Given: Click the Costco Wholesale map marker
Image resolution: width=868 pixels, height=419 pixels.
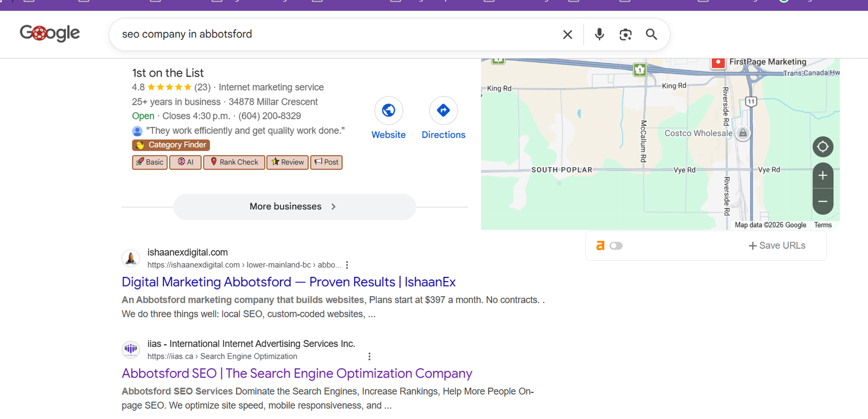Looking at the screenshot, I should click(743, 133).
